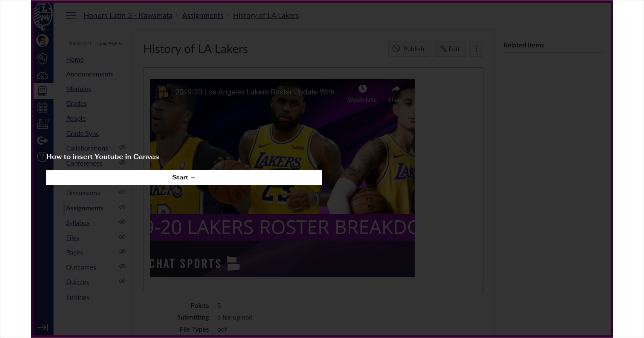This screenshot has width=644, height=338.
Task: Click hidden-eye icon next to Pages
Action: (122, 251)
